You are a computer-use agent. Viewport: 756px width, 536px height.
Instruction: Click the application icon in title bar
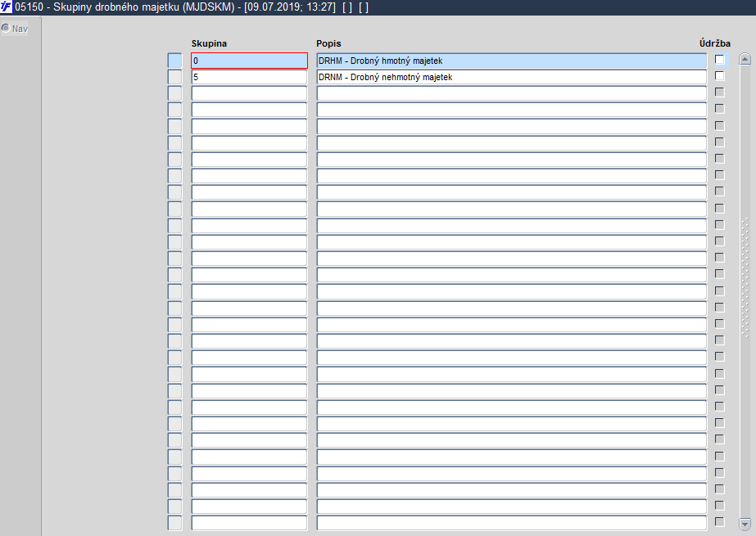7,7
